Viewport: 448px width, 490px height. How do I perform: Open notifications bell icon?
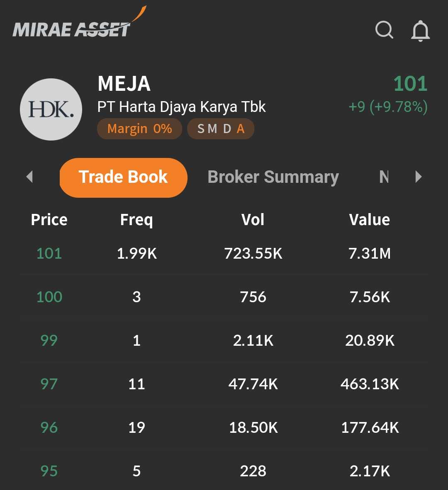click(x=420, y=31)
